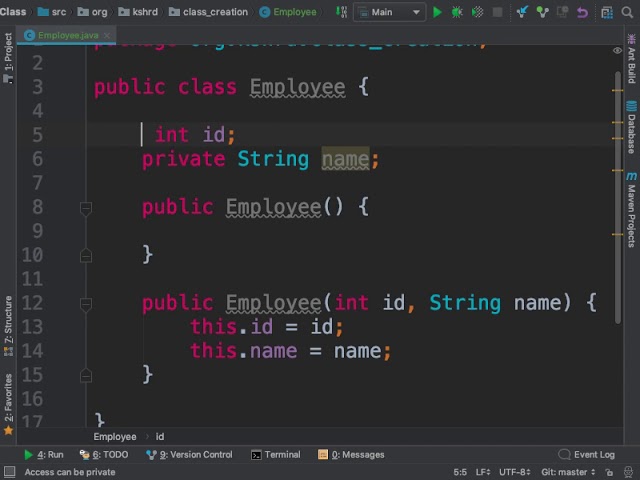Open the Event Log
This screenshot has width=640, height=480.
[x=587, y=455]
